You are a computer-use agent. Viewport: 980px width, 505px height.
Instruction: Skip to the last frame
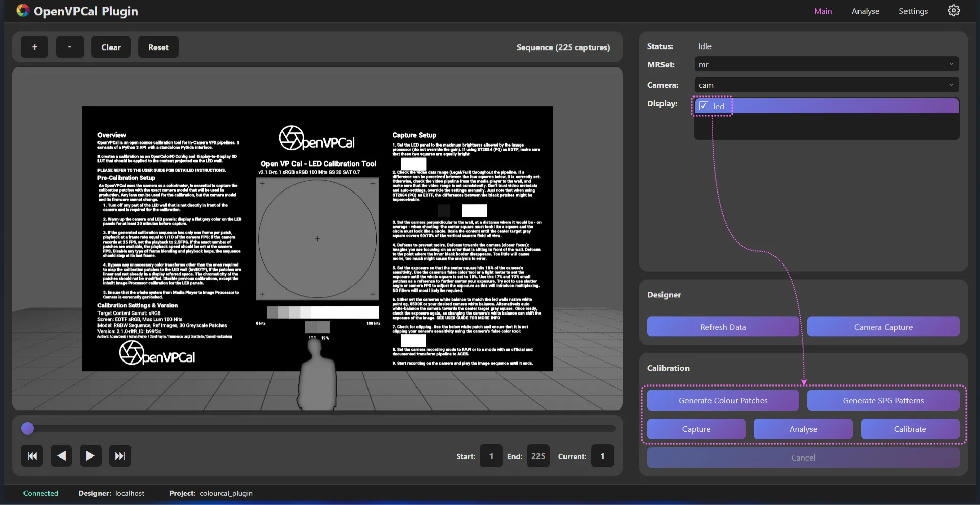point(120,456)
